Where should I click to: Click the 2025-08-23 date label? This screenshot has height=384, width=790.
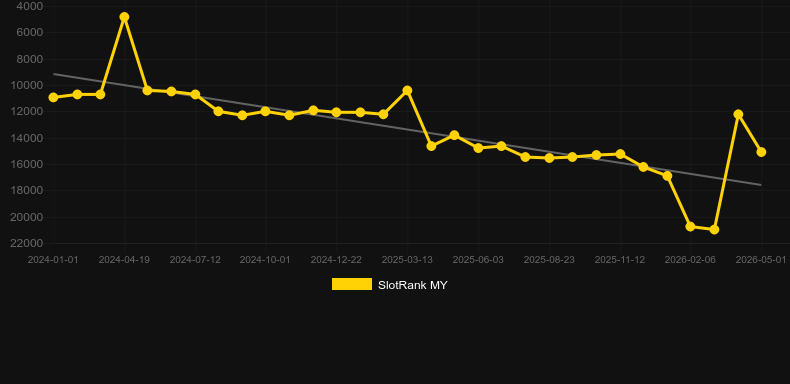pyautogui.click(x=549, y=260)
